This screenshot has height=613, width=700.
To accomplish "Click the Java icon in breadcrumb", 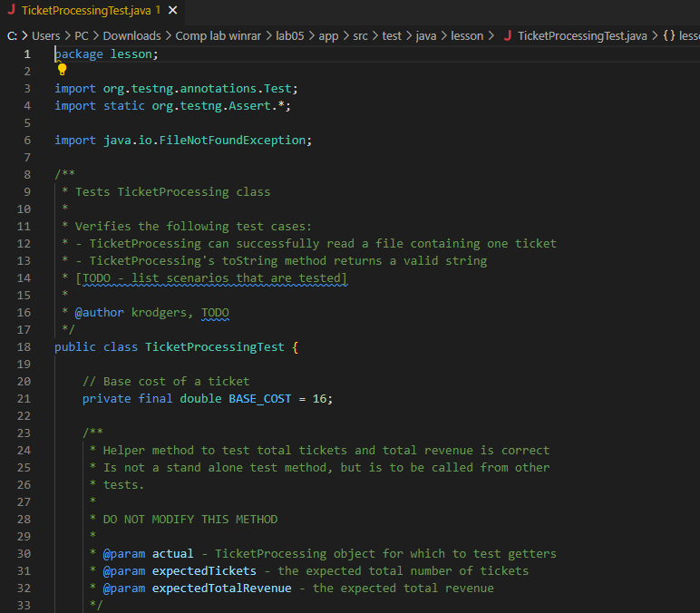I will tap(508, 35).
